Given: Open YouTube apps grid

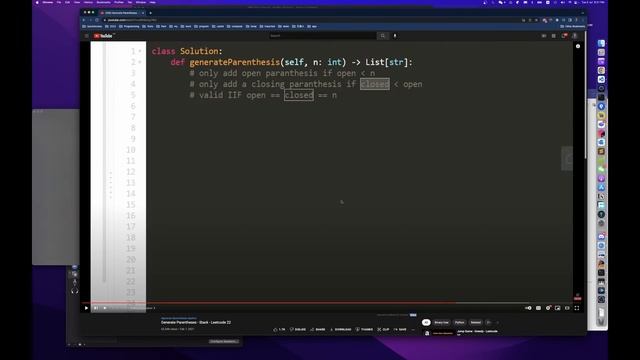Looking at the screenshot, I should pyautogui.click(x=553, y=36).
